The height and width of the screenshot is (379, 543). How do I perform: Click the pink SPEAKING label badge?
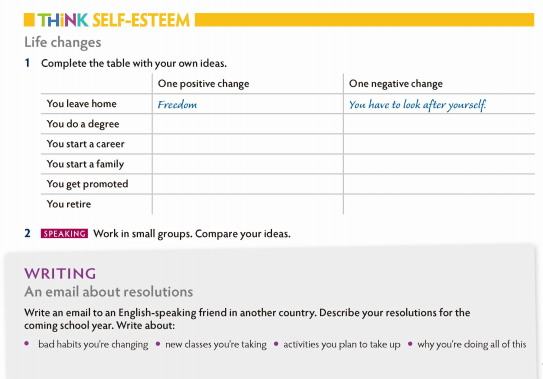point(64,233)
